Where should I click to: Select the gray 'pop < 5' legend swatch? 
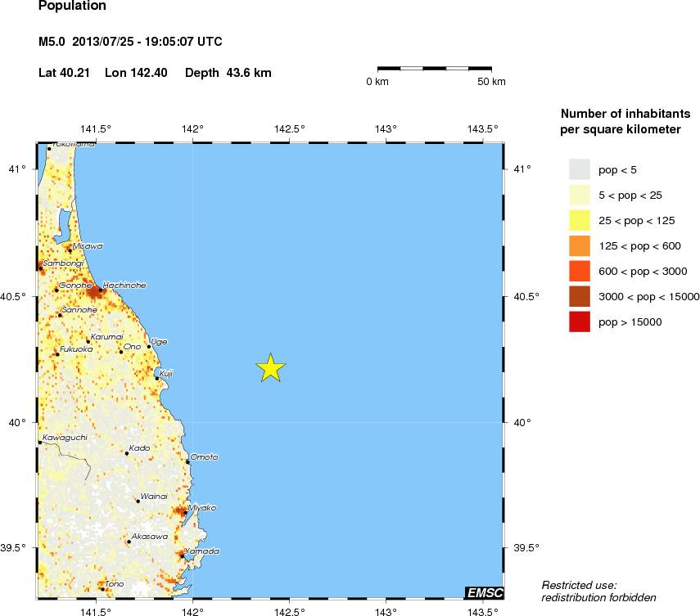(x=580, y=169)
